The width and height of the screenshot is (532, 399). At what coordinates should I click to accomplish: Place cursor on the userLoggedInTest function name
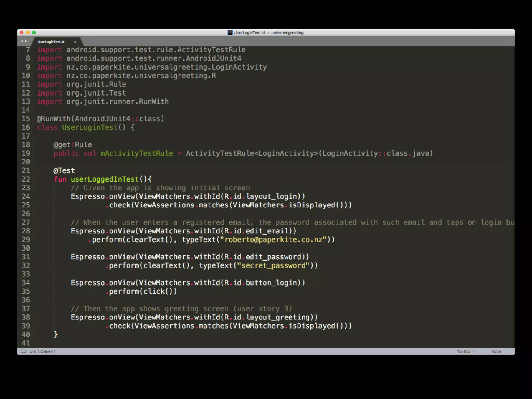(x=105, y=179)
